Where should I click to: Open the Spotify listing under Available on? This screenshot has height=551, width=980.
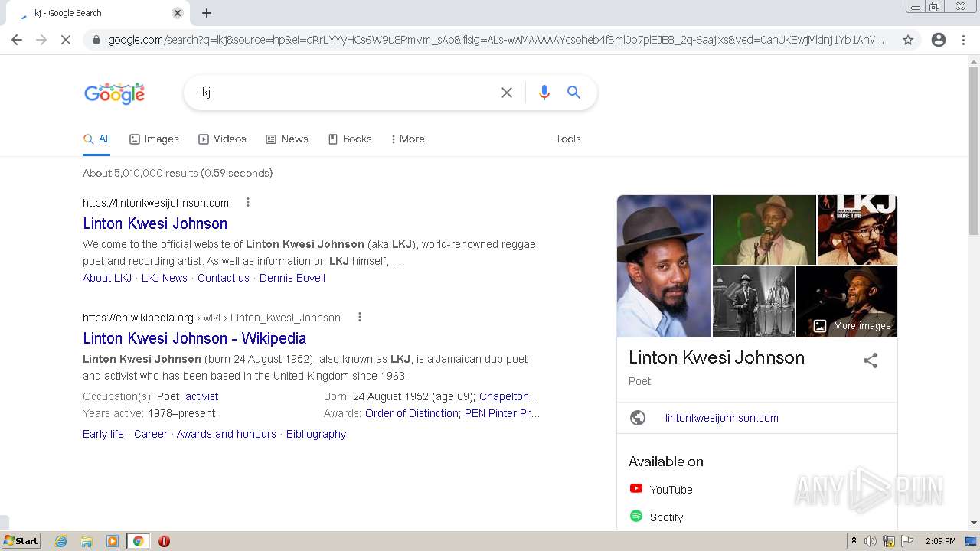(657, 517)
